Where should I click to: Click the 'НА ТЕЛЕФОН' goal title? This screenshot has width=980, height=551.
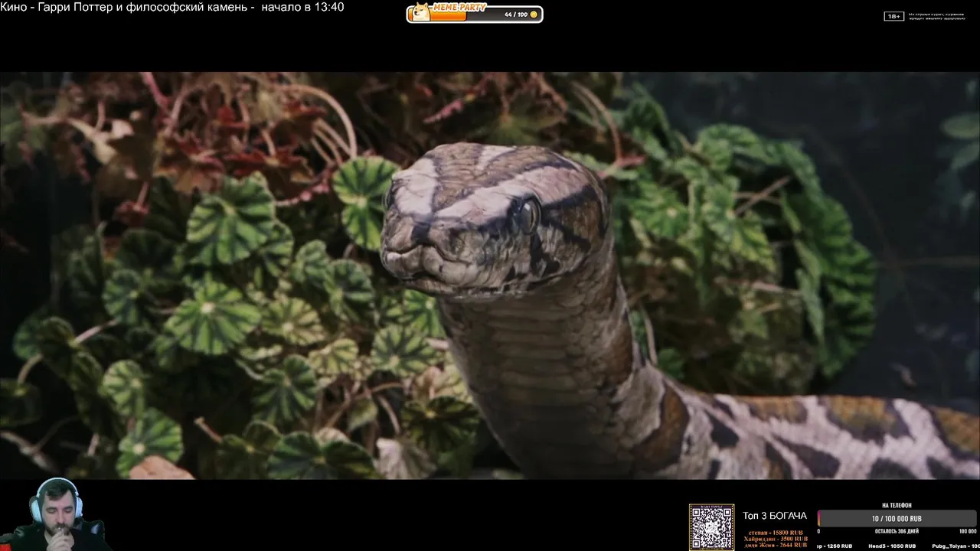897,506
